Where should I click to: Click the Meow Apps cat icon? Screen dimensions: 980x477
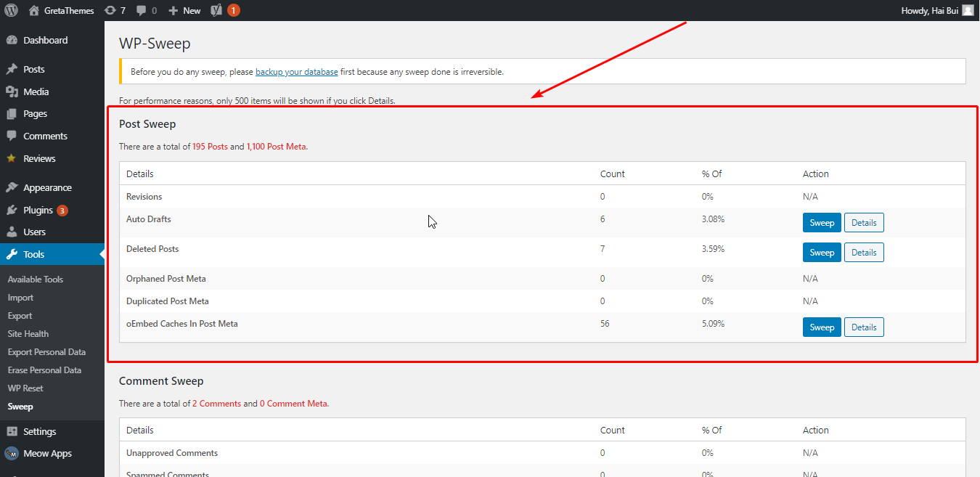(x=12, y=453)
